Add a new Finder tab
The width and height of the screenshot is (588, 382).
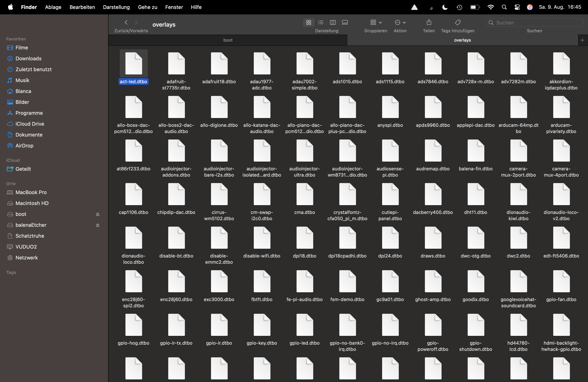(x=582, y=40)
